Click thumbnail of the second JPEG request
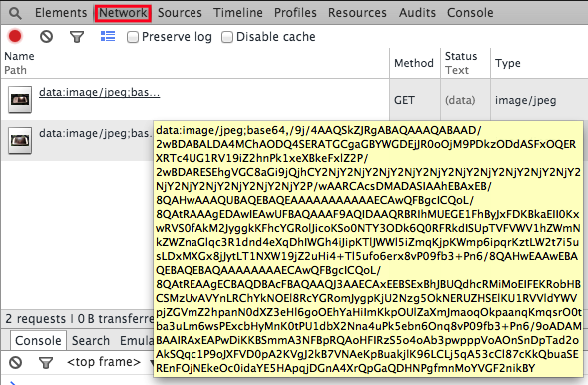This screenshot has width=588, height=385. tap(20, 141)
